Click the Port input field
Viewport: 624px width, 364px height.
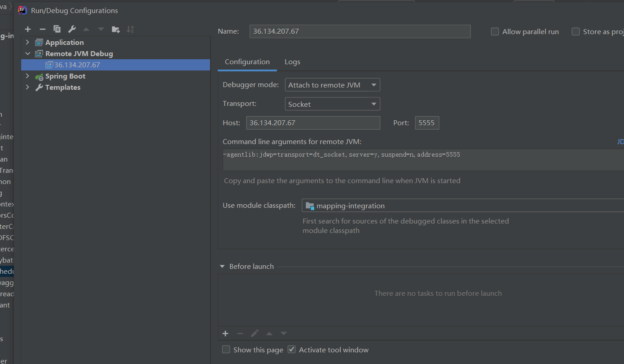click(x=426, y=123)
